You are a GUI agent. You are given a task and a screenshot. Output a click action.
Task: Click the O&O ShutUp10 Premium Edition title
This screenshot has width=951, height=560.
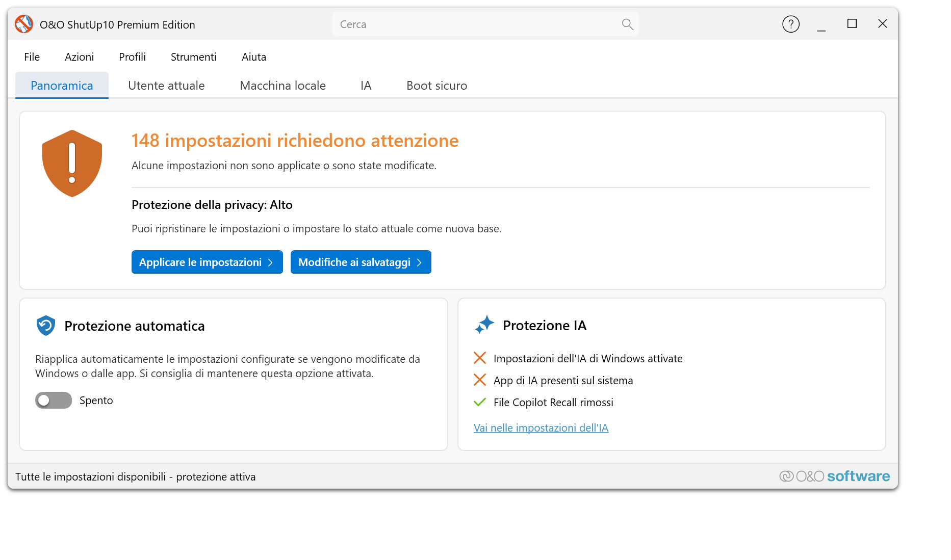pos(117,24)
